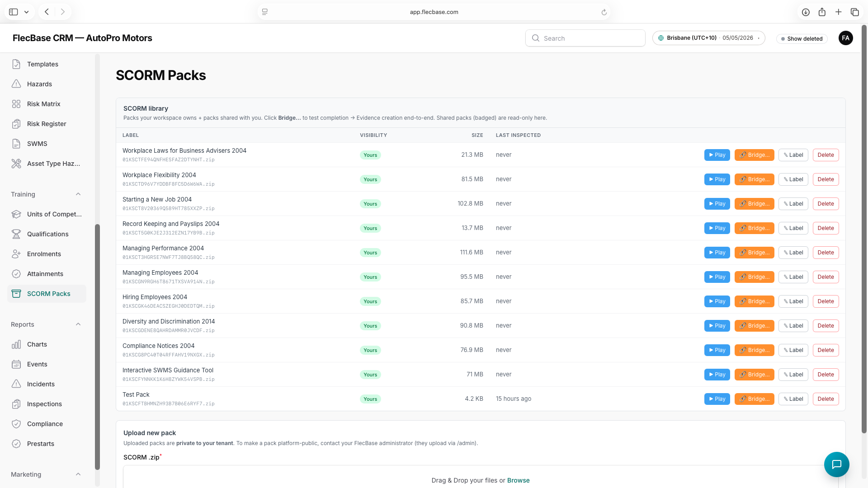
Task: Open Risk Register clipboard icon
Action: (x=16, y=124)
